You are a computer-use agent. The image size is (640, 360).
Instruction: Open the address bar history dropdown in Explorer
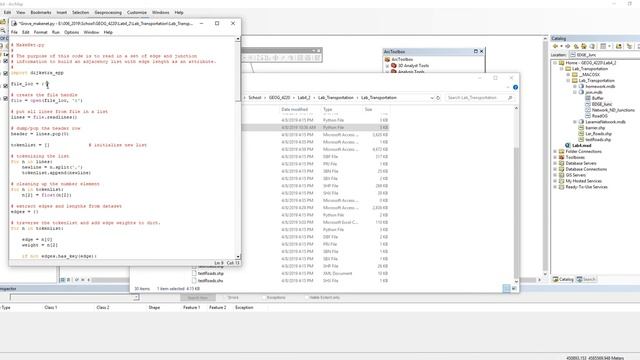point(432,98)
